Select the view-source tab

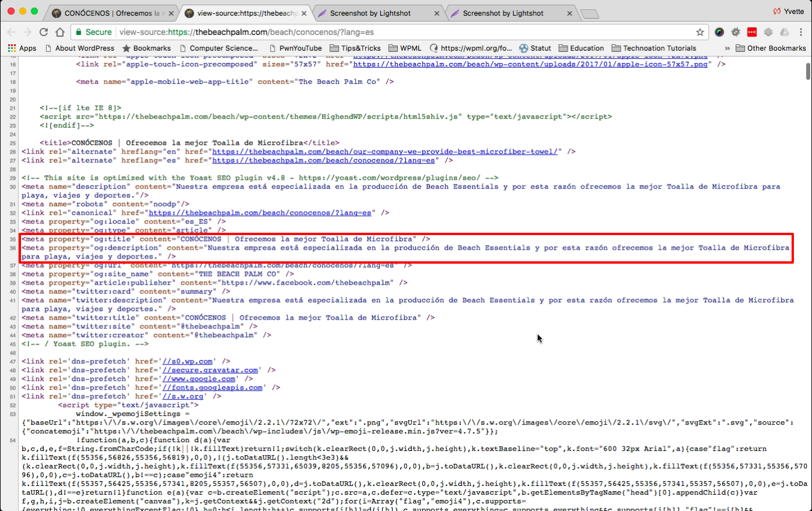coord(245,13)
